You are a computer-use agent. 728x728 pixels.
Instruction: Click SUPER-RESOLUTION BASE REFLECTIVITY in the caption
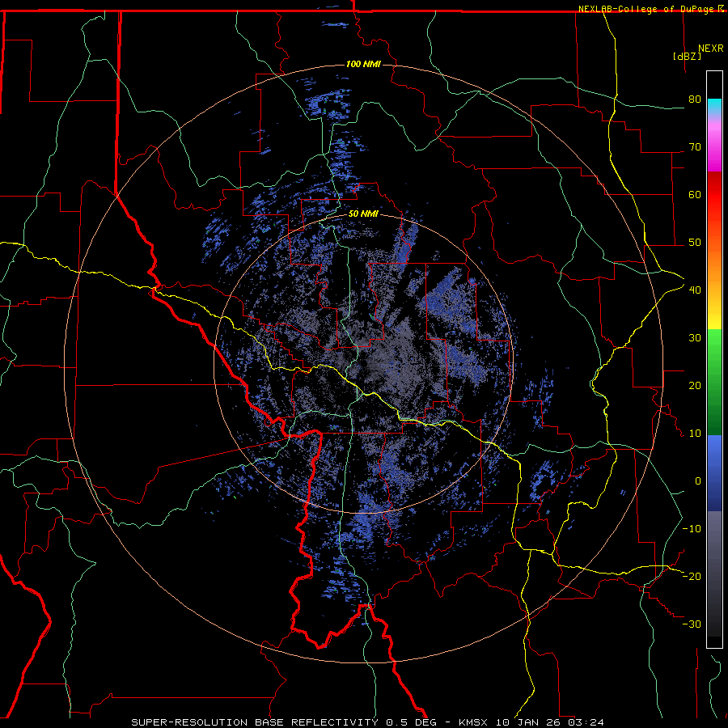pyautogui.click(x=255, y=722)
